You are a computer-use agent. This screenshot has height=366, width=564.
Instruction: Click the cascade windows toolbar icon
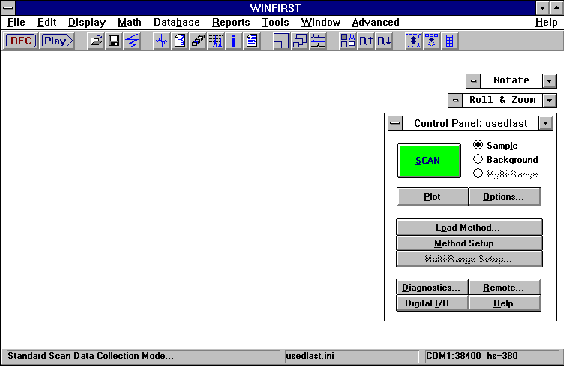click(x=300, y=41)
